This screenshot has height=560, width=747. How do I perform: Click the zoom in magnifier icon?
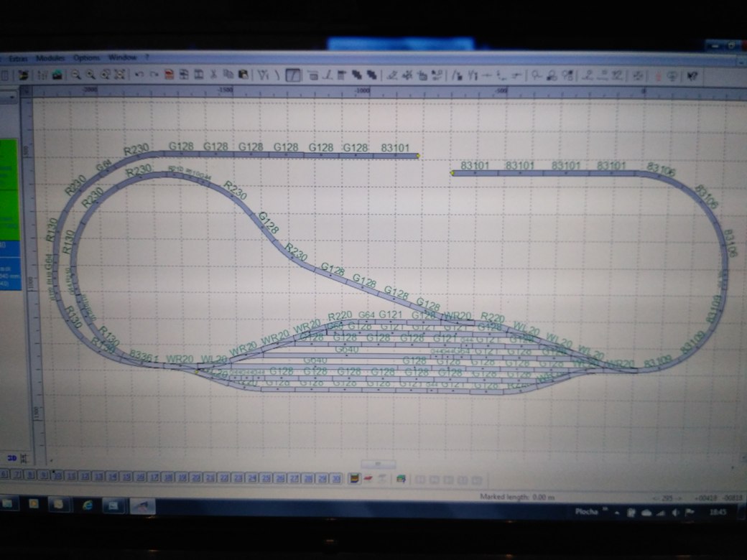[77, 74]
